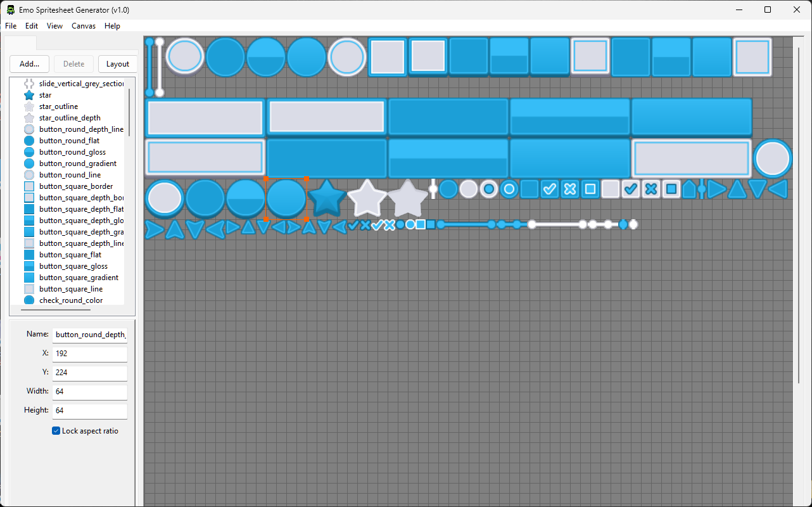The image size is (812, 507).
Task: Click the slide_vertical_grey_section list icon
Action: [29, 84]
